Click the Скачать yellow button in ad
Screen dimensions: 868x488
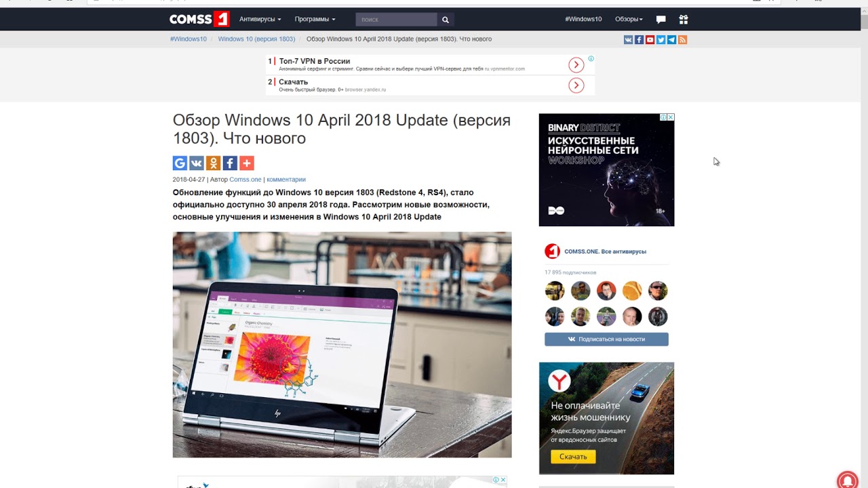click(573, 457)
